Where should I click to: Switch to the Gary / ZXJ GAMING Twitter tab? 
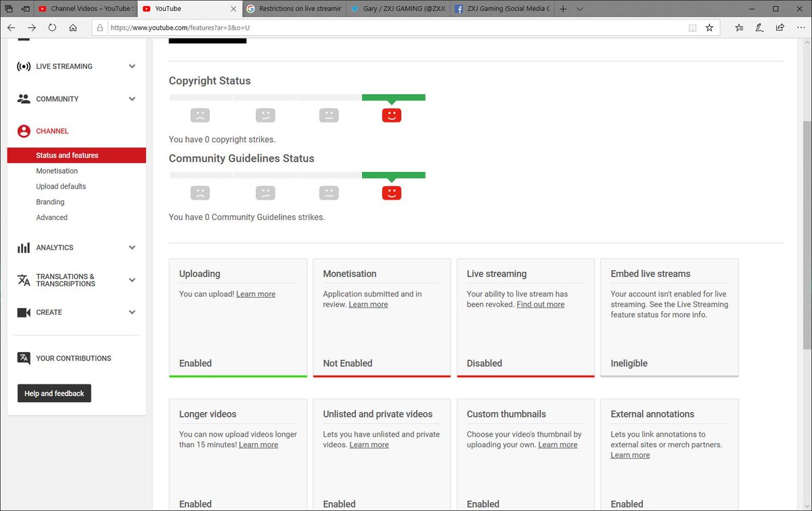[399, 9]
